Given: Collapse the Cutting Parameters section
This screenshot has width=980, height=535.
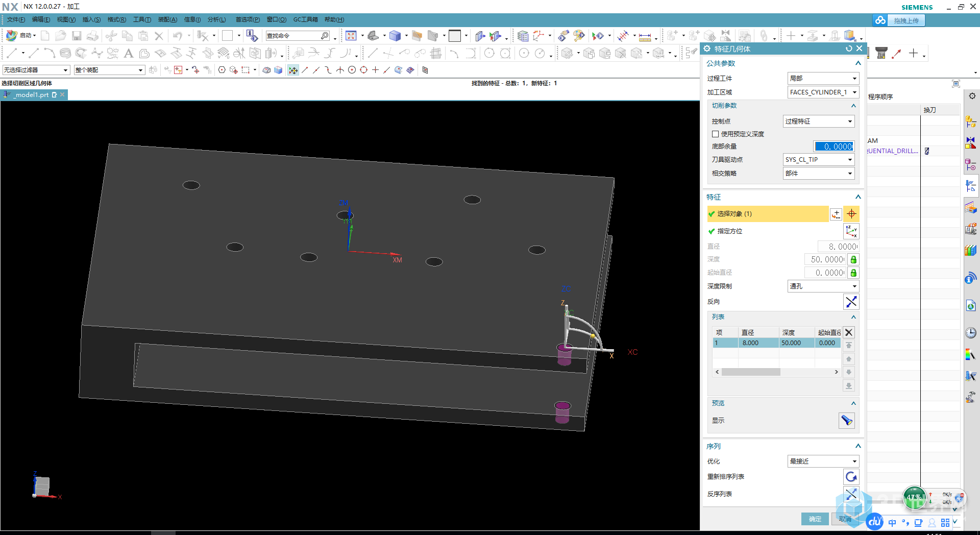Looking at the screenshot, I should pos(853,106).
